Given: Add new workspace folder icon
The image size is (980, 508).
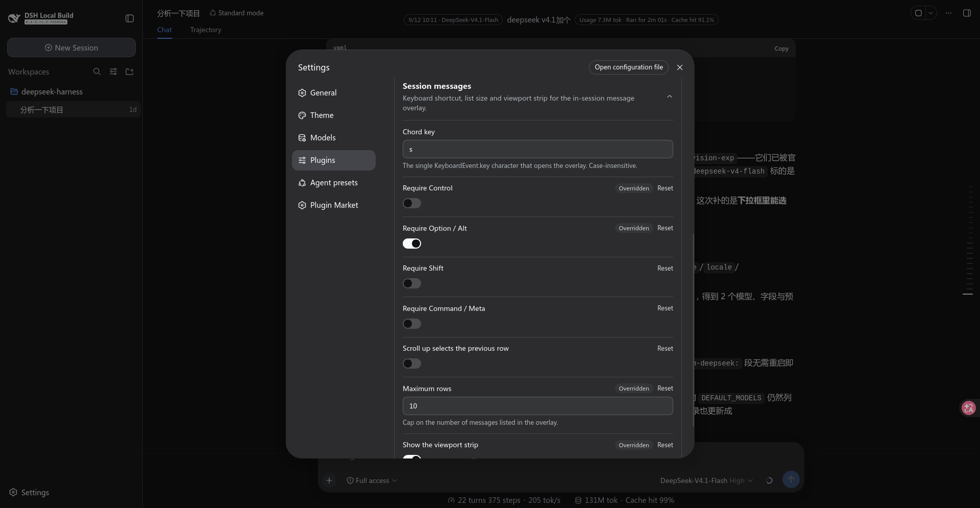Looking at the screenshot, I should click(130, 71).
